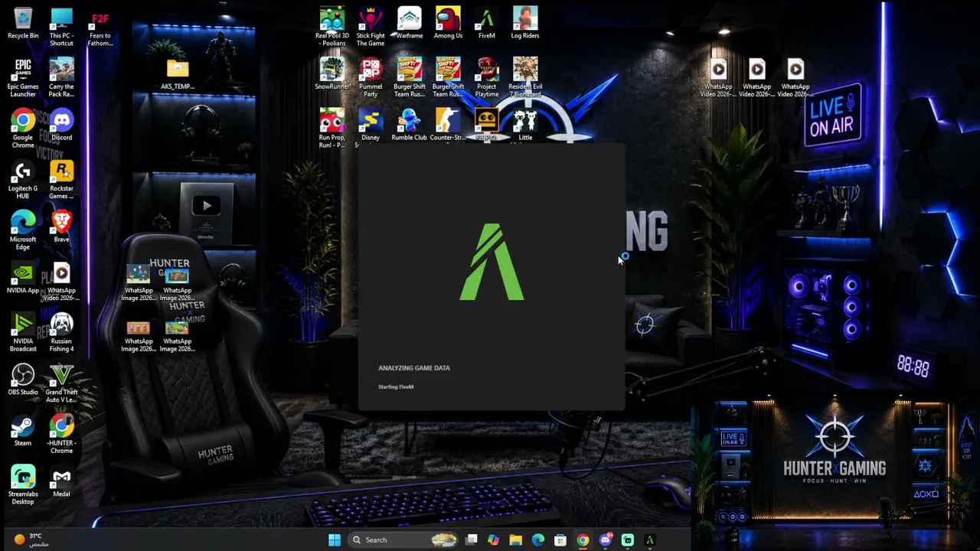Image resolution: width=980 pixels, height=551 pixels.
Task: Open Epic Games Launcher shortcut
Action: point(23,78)
